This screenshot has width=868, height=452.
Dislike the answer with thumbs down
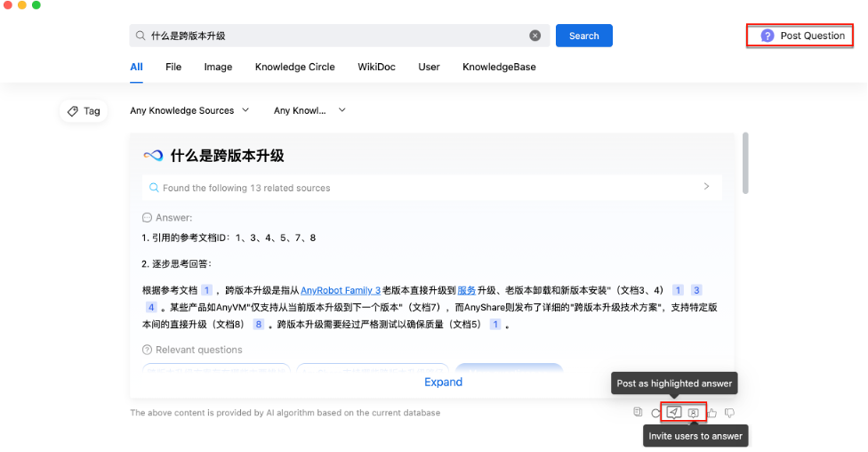729,413
